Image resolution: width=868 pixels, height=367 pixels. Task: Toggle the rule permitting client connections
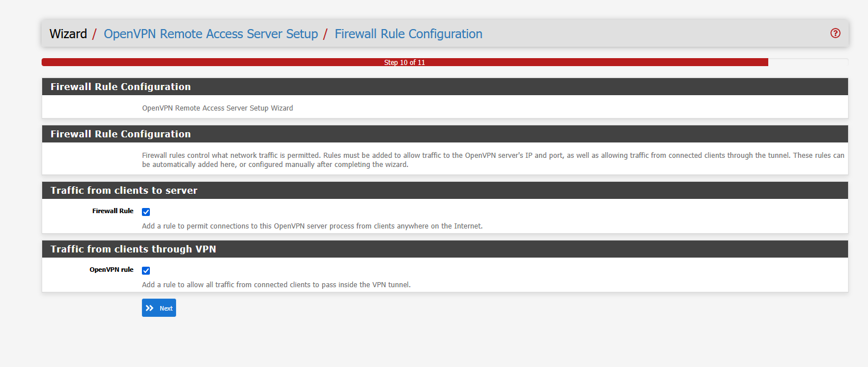click(x=146, y=211)
